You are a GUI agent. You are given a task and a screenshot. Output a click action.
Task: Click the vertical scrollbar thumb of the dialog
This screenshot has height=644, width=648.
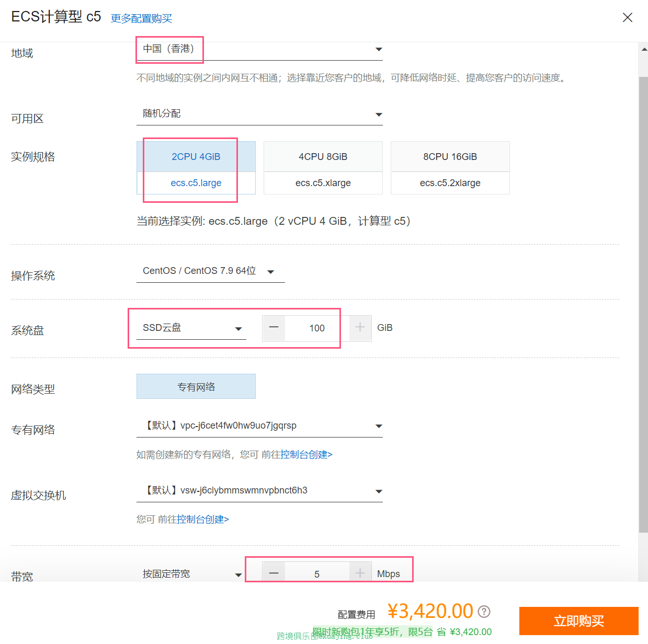point(643,305)
